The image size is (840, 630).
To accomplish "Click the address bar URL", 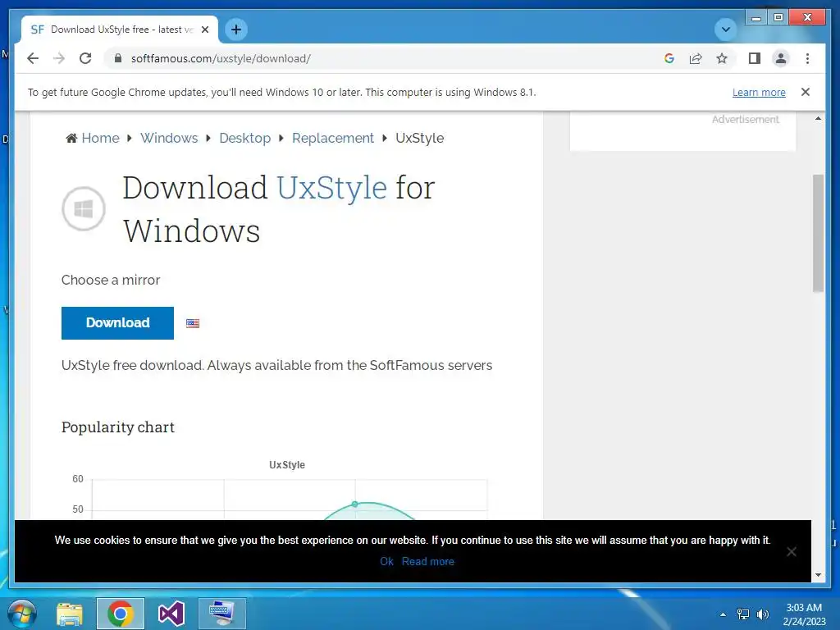I will tap(221, 58).
